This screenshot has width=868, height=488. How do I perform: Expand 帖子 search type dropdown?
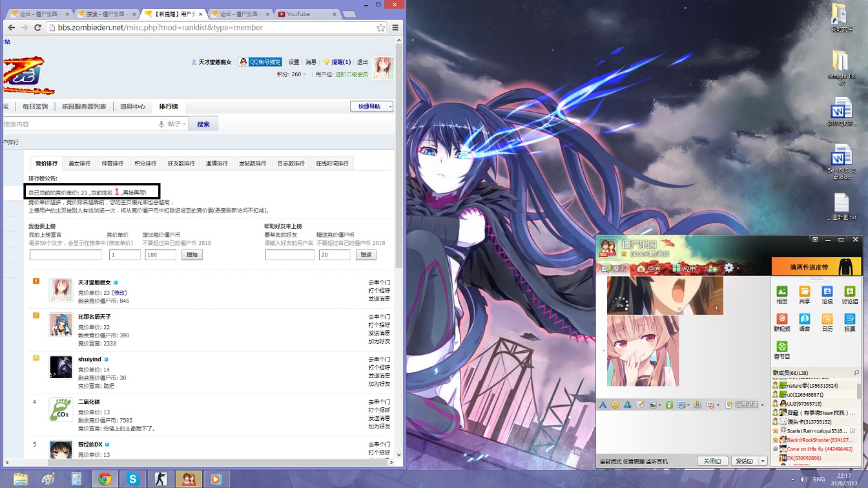tap(177, 124)
